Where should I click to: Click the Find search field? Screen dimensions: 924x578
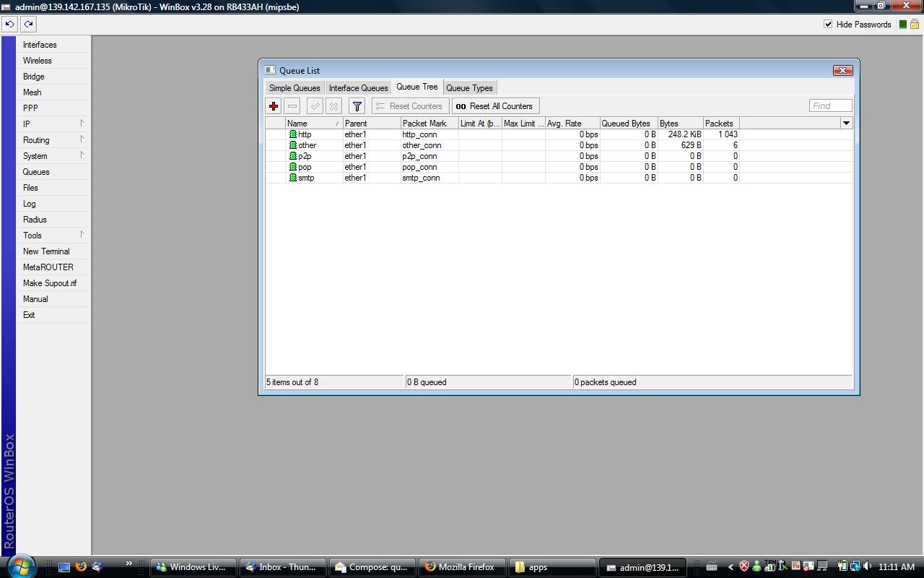click(830, 105)
